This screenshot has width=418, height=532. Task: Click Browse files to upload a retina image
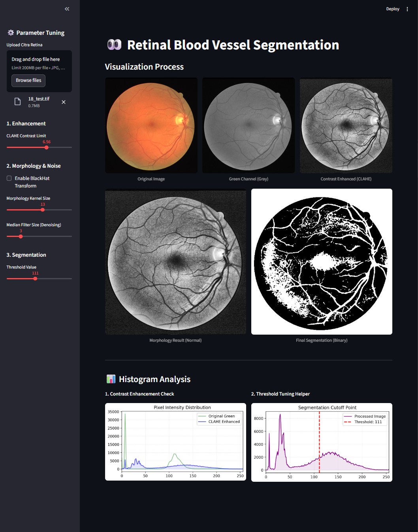28,80
